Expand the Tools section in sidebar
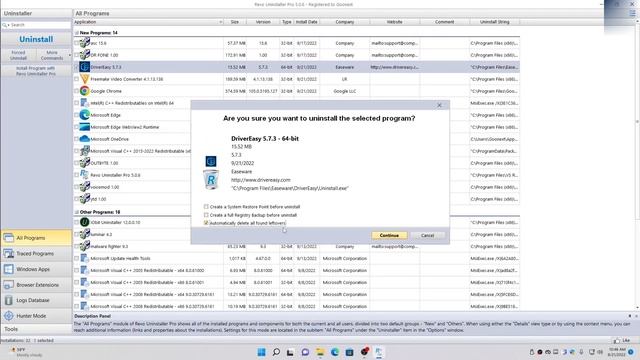The height and width of the screenshot is (360, 640). (x=36, y=329)
